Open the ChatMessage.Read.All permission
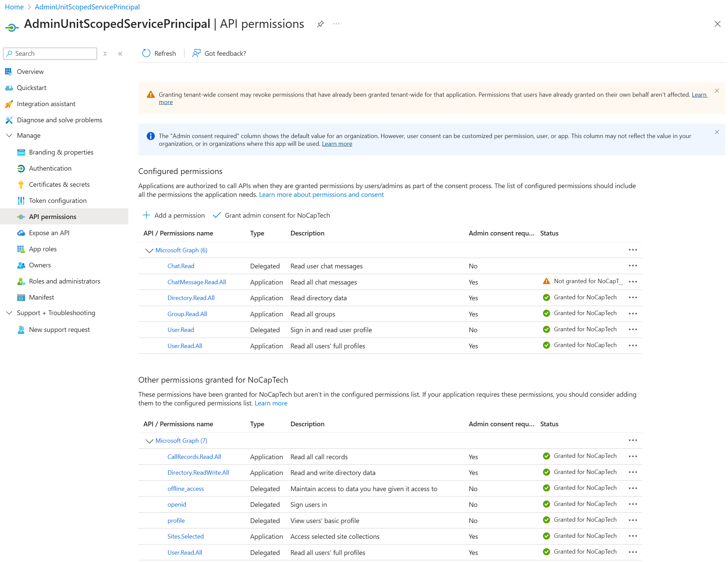 (196, 282)
